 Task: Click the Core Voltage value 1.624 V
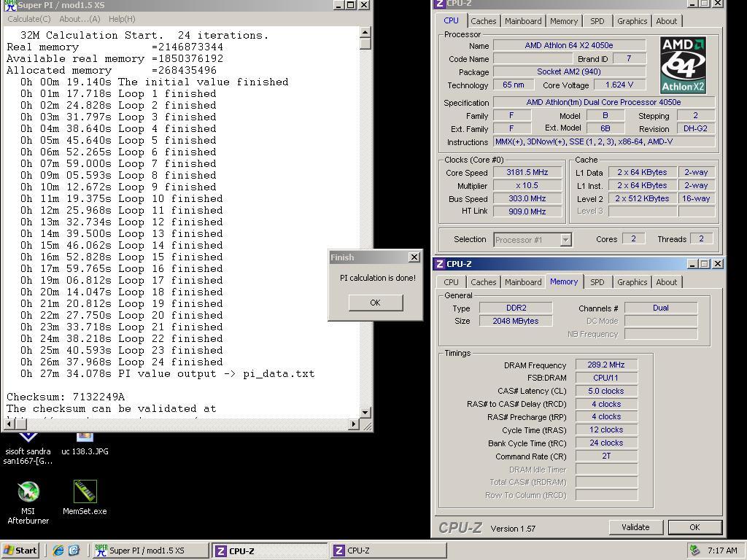pos(619,85)
